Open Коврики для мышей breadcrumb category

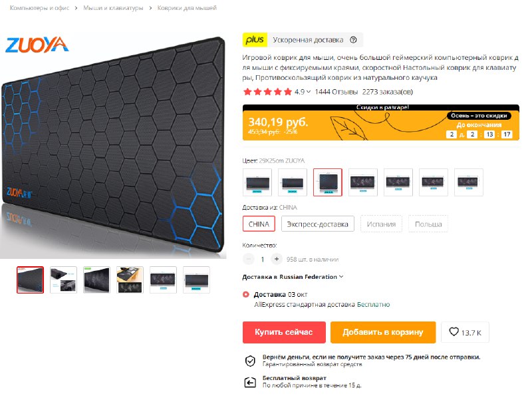pyautogui.click(x=187, y=8)
